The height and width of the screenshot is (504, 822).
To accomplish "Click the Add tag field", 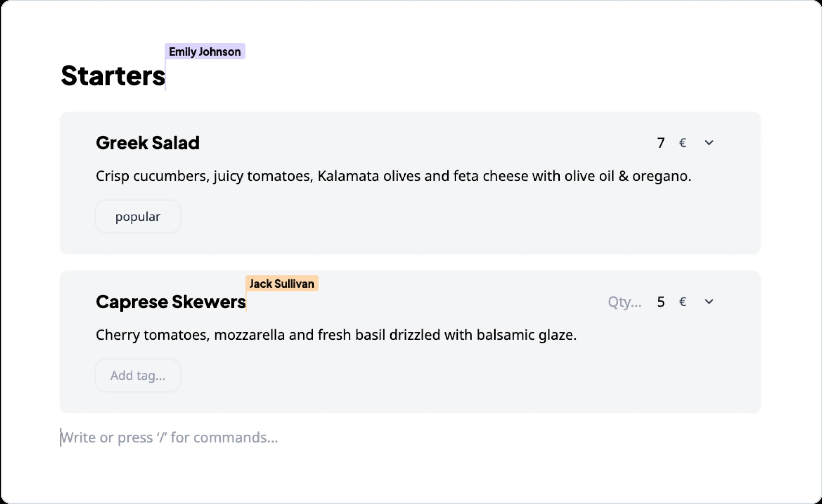I will [138, 375].
